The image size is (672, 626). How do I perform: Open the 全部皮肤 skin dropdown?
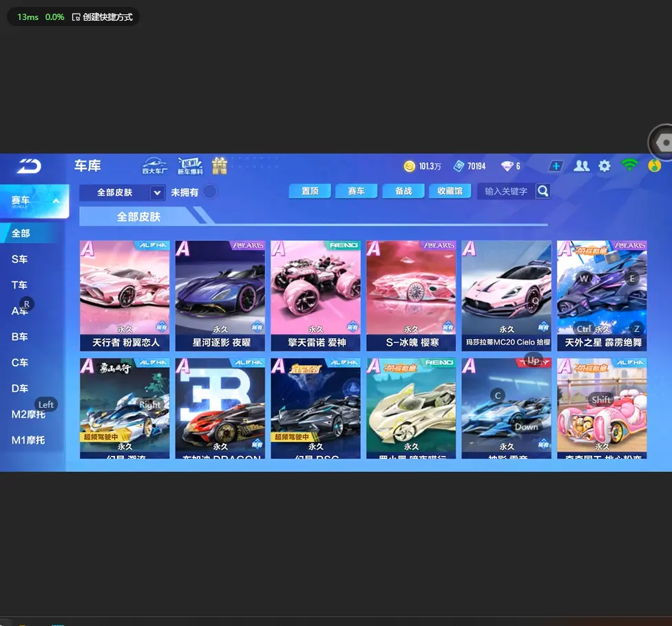tap(122, 193)
